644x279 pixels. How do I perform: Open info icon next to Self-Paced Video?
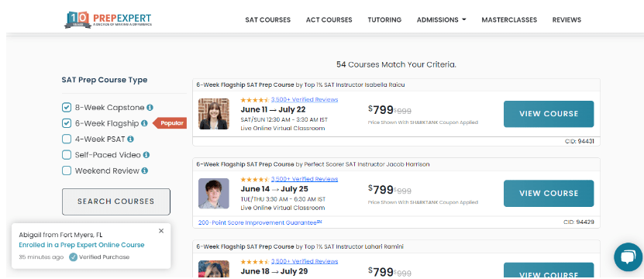tap(146, 155)
